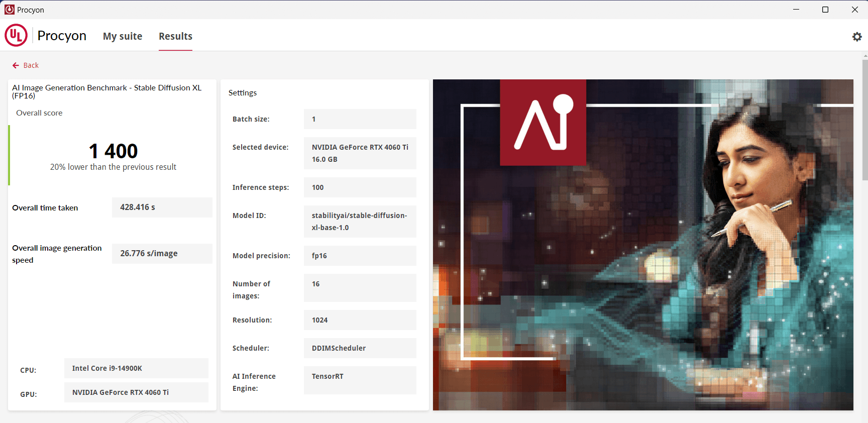
Task: Maximize the Procyon window
Action: tap(825, 10)
